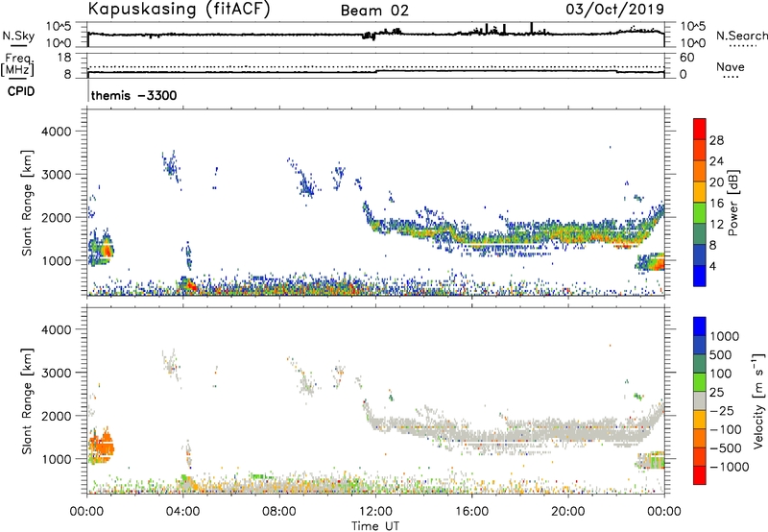Image resolution: width=768 pixels, height=532 pixels.
Task: Click the blue 1000 velocity color segment
Action: click(700, 326)
